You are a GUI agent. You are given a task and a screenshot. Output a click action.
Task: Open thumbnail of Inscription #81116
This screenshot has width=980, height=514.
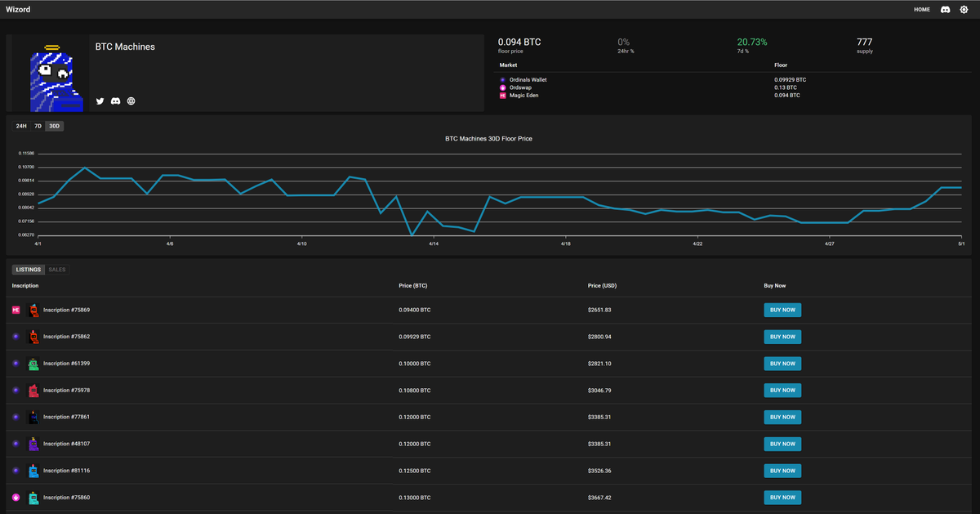33,471
